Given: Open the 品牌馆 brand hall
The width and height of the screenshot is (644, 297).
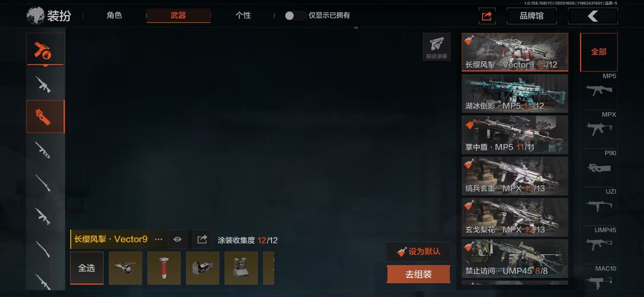Looking at the screenshot, I should tap(532, 16).
